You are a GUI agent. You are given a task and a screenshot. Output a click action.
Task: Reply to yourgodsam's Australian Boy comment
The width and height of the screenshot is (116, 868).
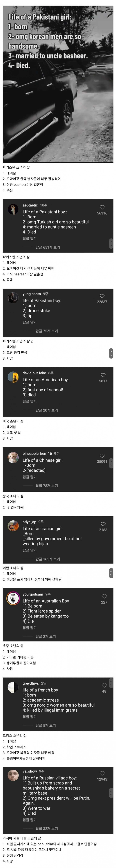tap(30, 628)
